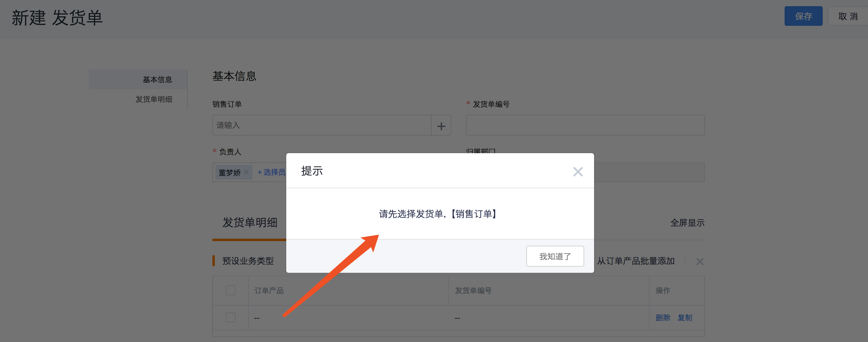Switch to the 发货单明细 tab
Viewport: 868px width, 342px height.
250,223
